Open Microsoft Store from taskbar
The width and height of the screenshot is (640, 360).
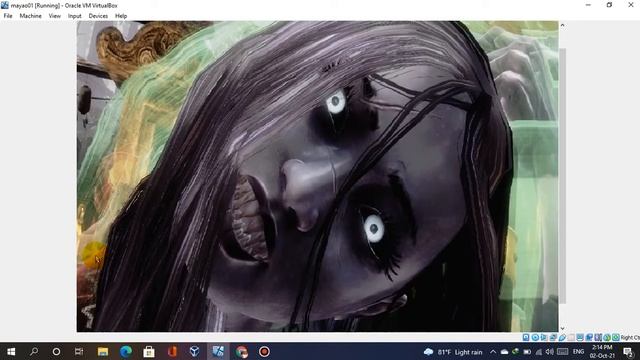pos(149,351)
